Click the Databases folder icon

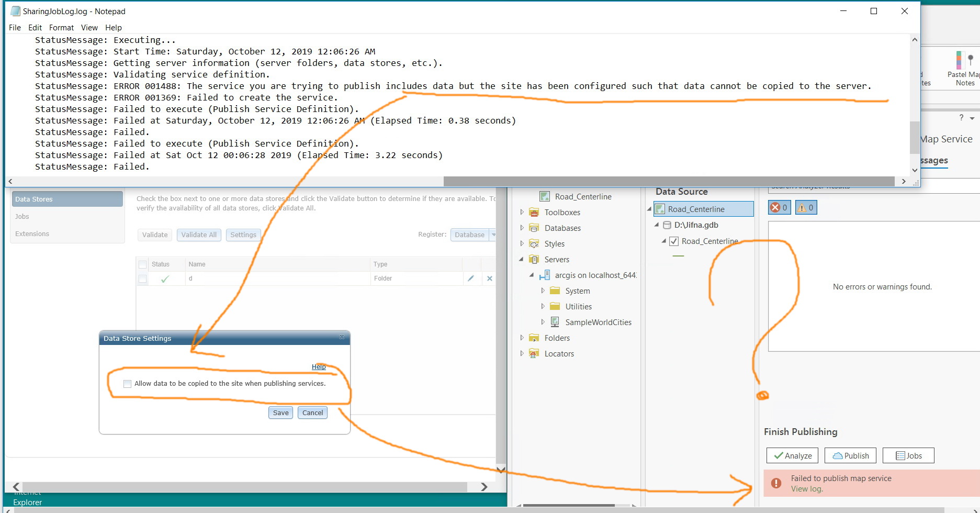pyautogui.click(x=534, y=228)
